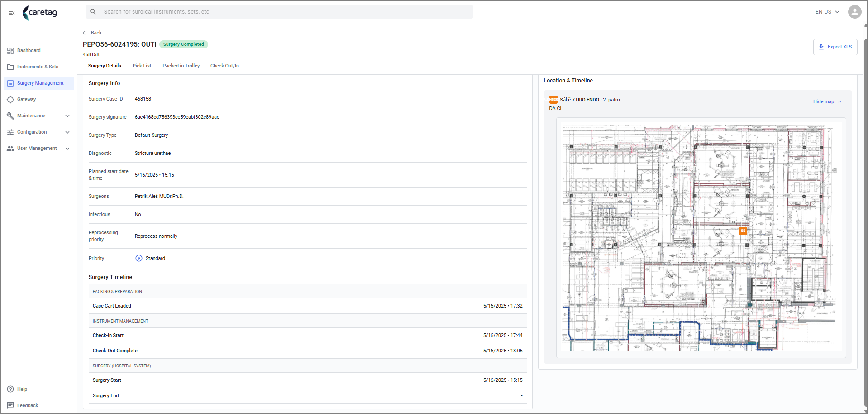Switch to the Surgery Details tab
This screenshot has width=868, height=414.
pyautogui.click(x=105, y=66)
